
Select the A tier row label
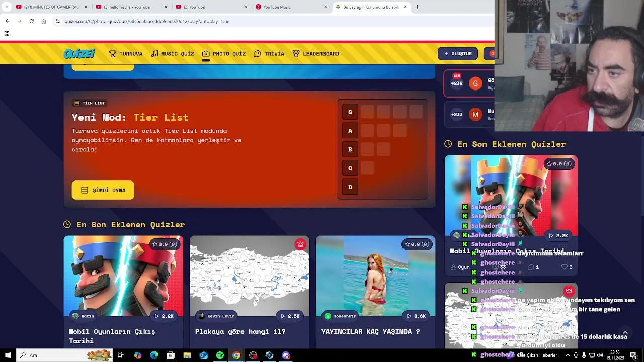[x=350, y=131]
